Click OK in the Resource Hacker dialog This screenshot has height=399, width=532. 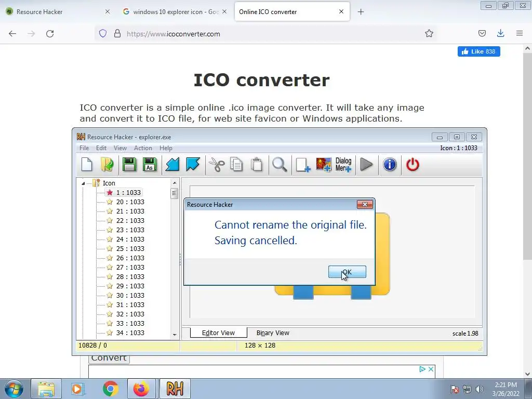pyautogui.click(x=347, y=272)
